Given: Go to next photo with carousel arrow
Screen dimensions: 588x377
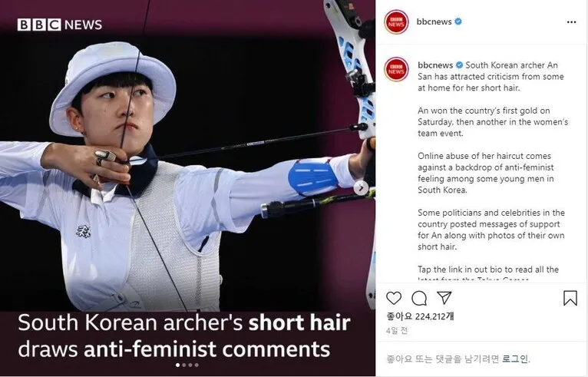Looking at the screenshot, I should pos(361,188).
